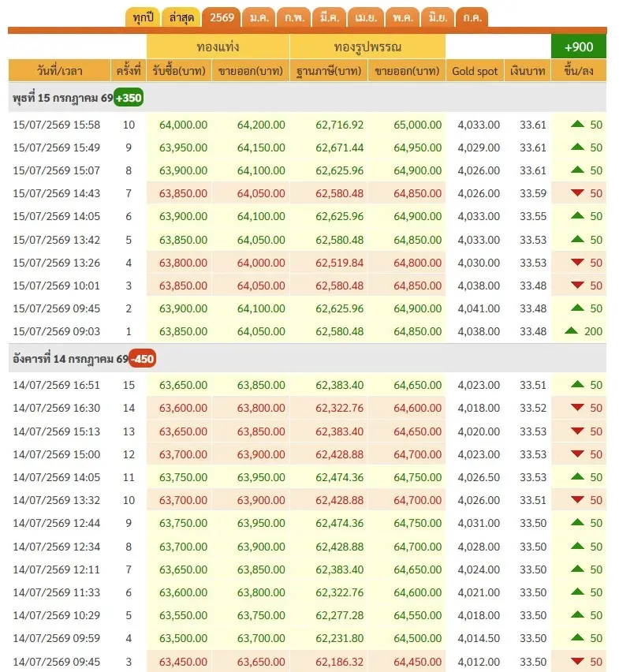This screenshot has height=672, width=619.
Task: Switch to the มิ.ย. tab
Action: coord(438,17)
